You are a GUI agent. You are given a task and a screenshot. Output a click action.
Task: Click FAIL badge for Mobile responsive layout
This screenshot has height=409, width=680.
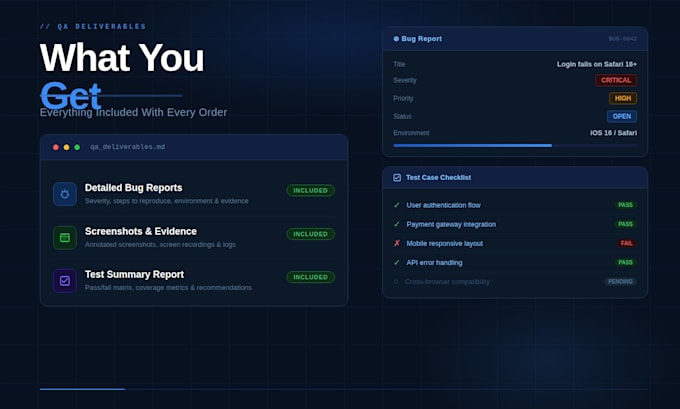[627, 243]
